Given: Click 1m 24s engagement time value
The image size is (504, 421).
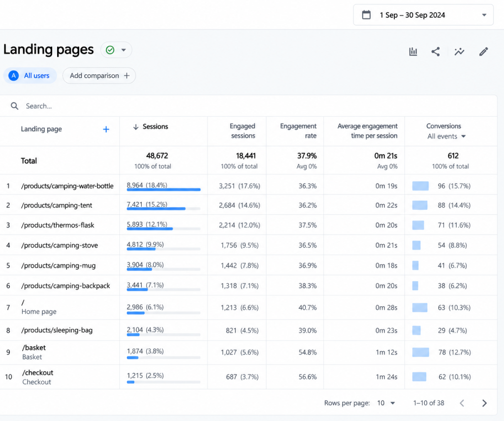Looking at the screenshot, I should coord(387,377).
